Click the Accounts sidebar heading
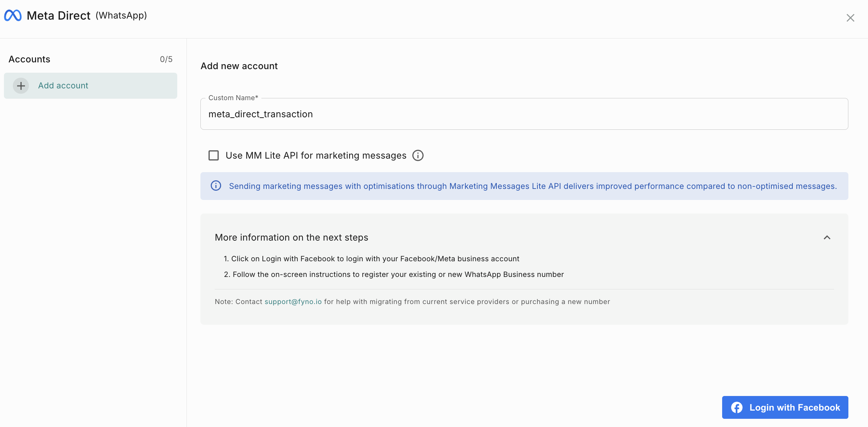The width and height of the screenshot is (868, 427). [x=29, y=60]
